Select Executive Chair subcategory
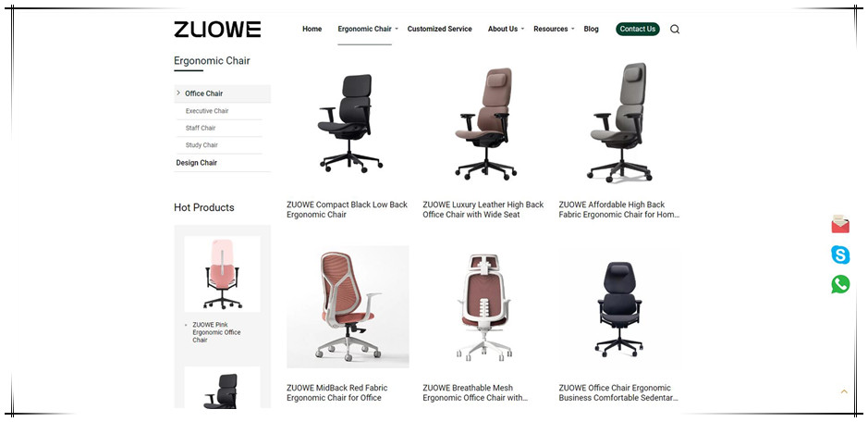The width and height of the screenshot is (868, 422). (x=207, y=111)
